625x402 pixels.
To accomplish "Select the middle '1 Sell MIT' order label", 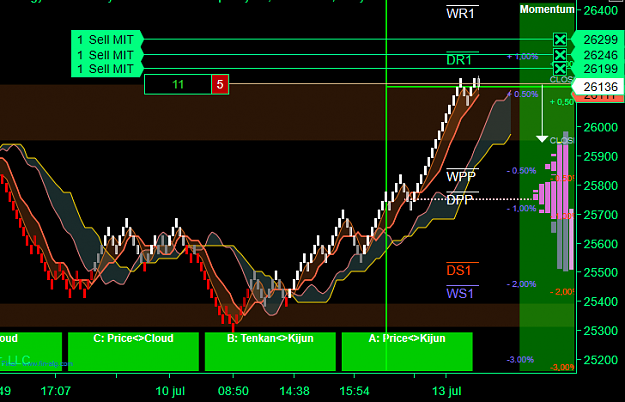I will tap(107, 55).
